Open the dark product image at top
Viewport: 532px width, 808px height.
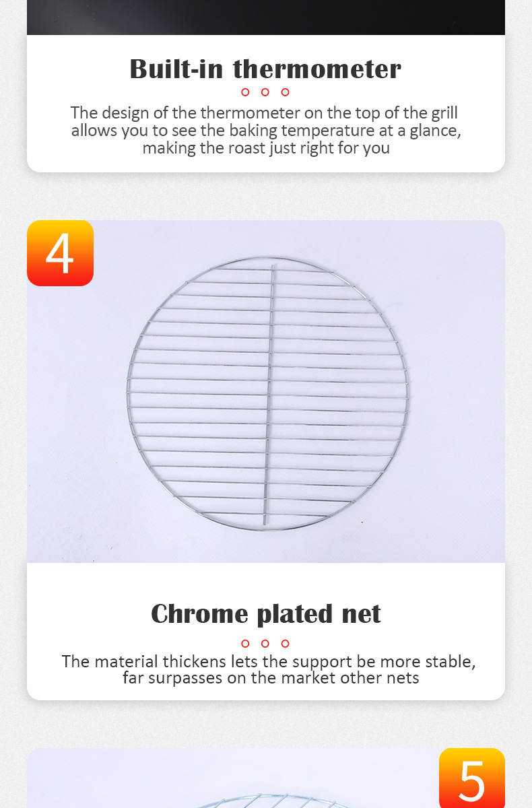(266, 18)
